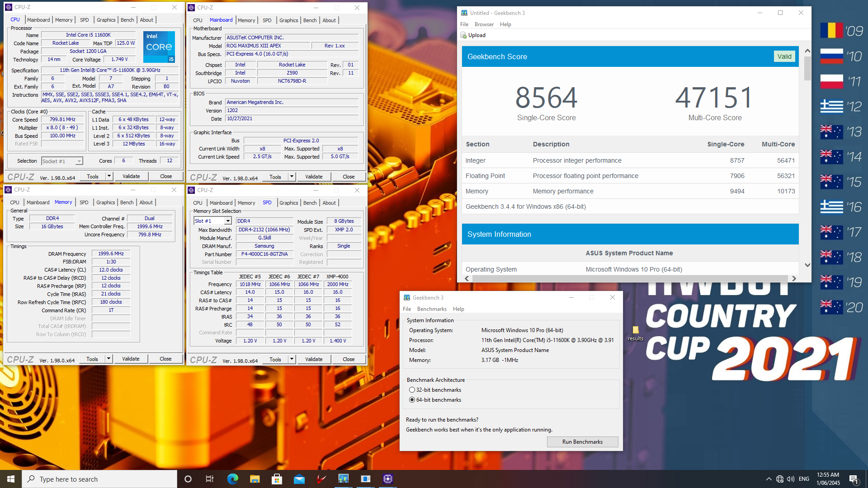This screenshot has width=868, height=488.
Task: Click multi-core score 47151
Action: pos(714,98)
